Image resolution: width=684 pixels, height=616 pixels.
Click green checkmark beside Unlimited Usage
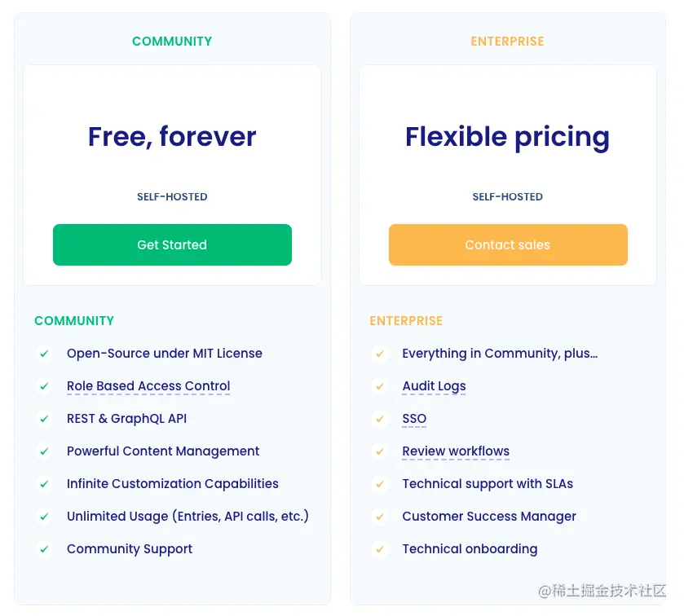coord(44,517)
